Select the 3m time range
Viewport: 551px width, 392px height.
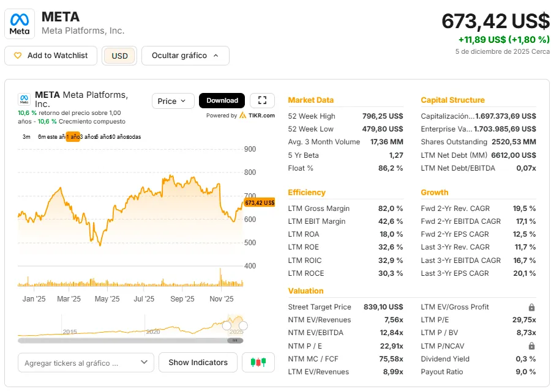(26, 137)
